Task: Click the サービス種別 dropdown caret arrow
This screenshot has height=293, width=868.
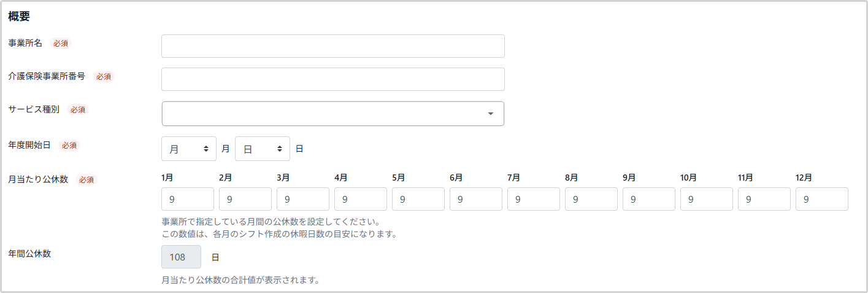Action: 491,114
